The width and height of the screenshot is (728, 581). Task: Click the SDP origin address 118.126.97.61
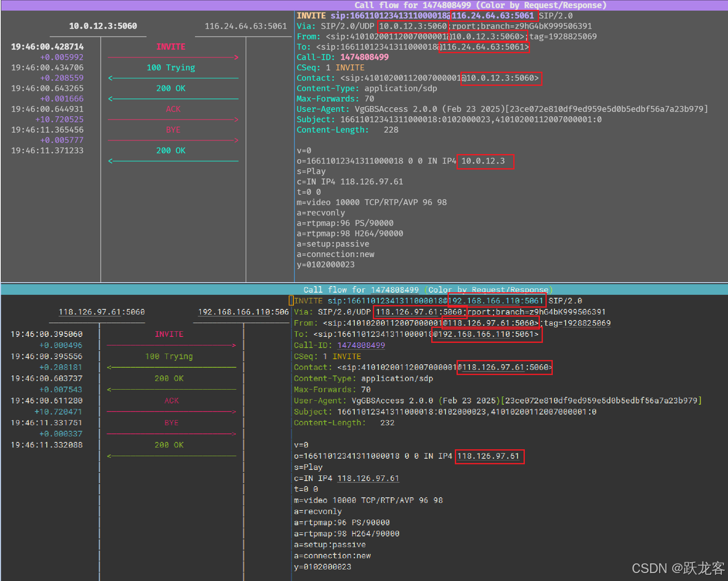(489, 457)
